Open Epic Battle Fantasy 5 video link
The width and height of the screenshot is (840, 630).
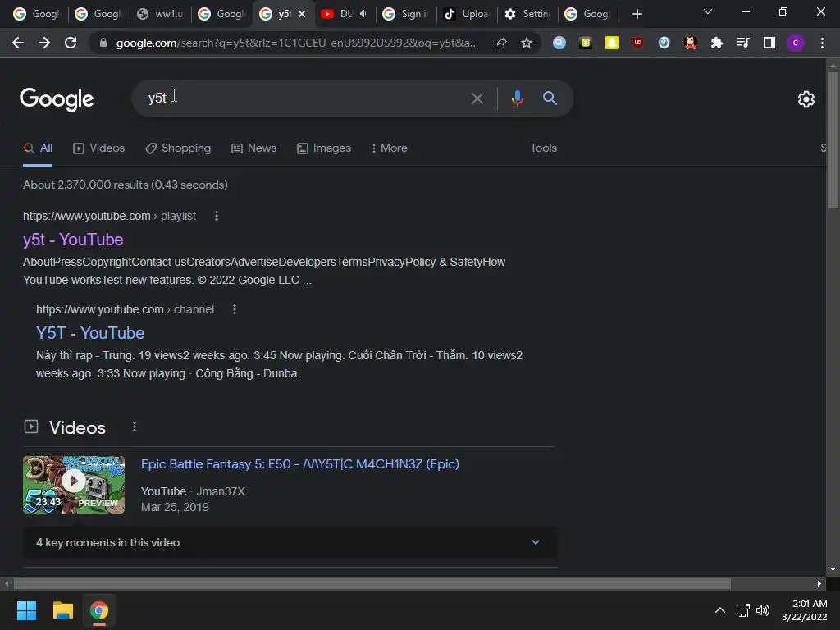coord(300,464)
